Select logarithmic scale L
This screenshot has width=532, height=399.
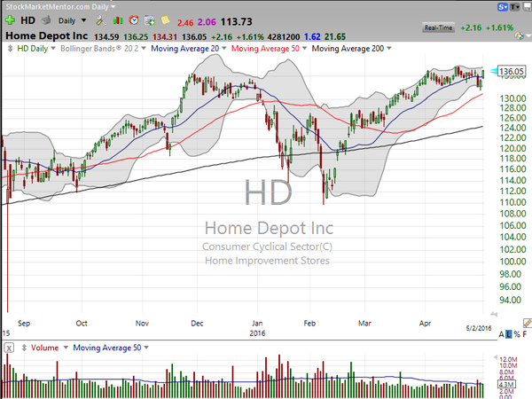pyautogui.click(x=509, y=334)
